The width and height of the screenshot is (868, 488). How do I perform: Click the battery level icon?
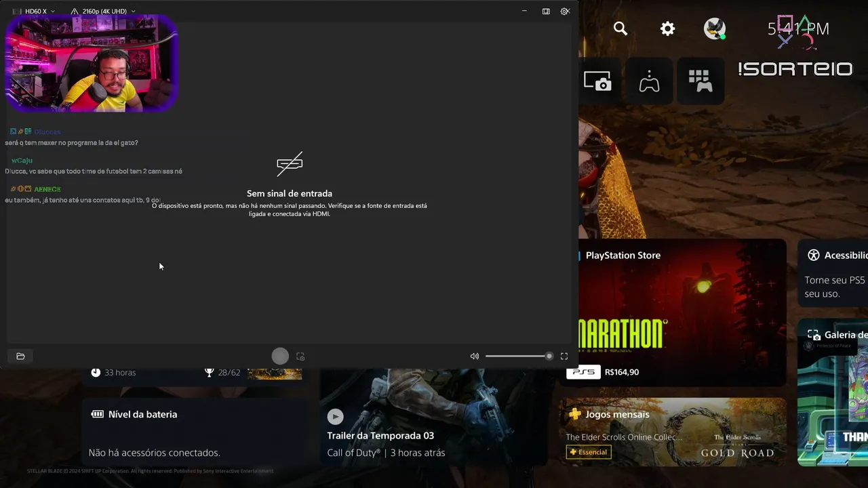point(97,414)
